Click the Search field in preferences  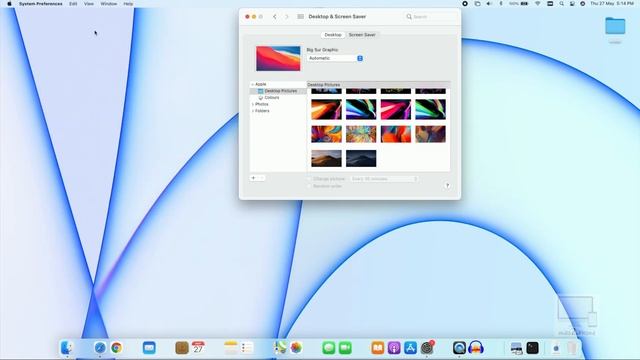coord(431,17)
